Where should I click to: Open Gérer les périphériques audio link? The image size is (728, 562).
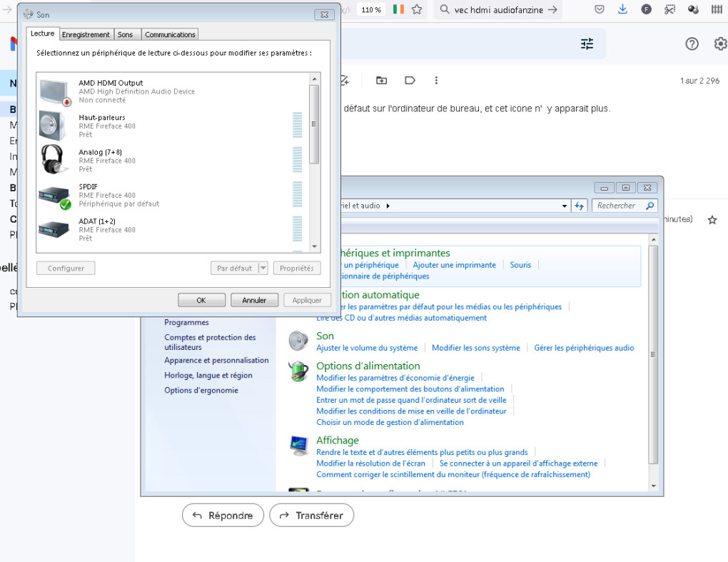[584, 348]
